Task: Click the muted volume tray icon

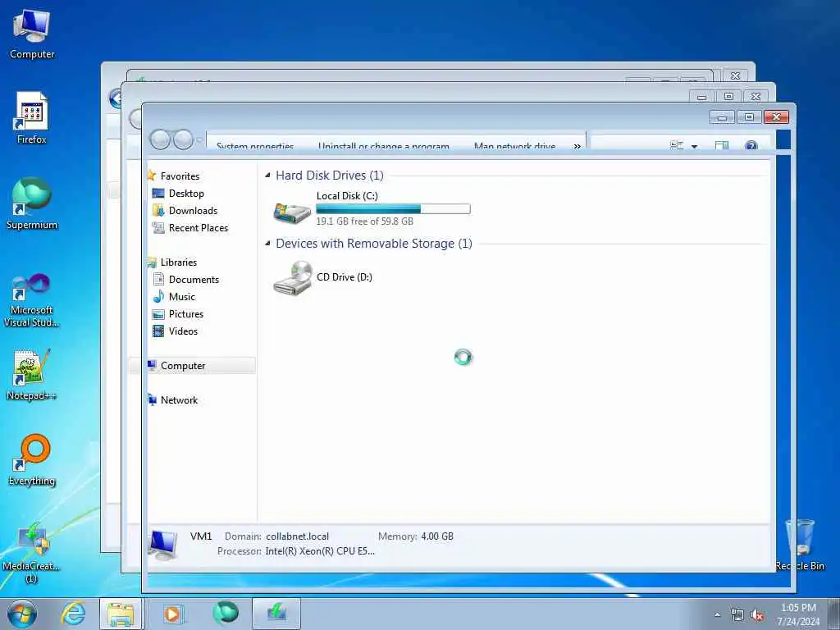Action: pos(757,615)
